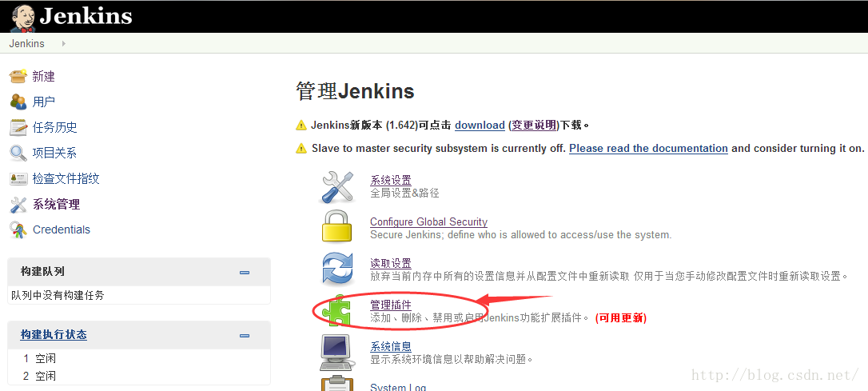This screenshot has width=868, height=391.
Task: Click the 队列中没有构建任务 message
Action: (x=58, y=296)
